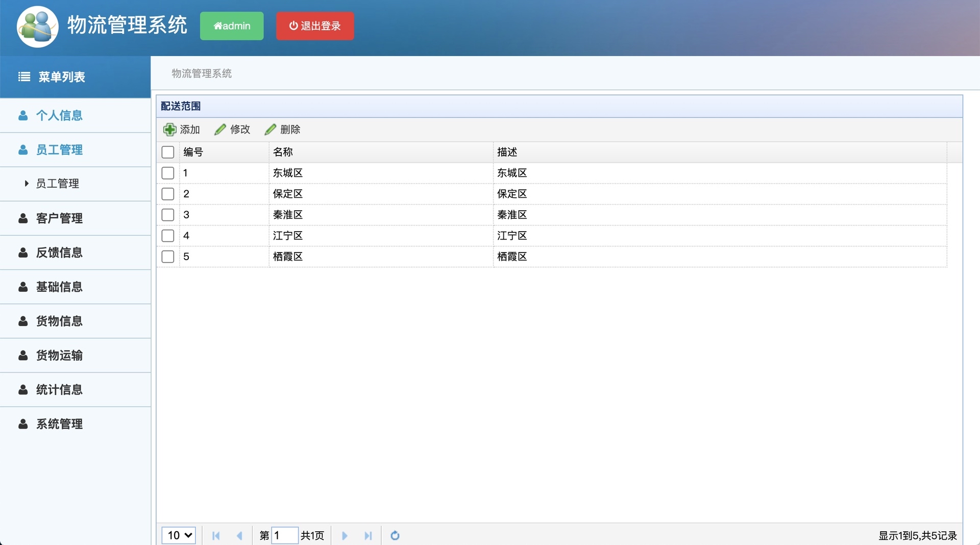Image resolution: width=980 pixels, height=545 pixels.
Task: Click the 删除 (Delete) pencil icon
Action: (x=271, y=129)
